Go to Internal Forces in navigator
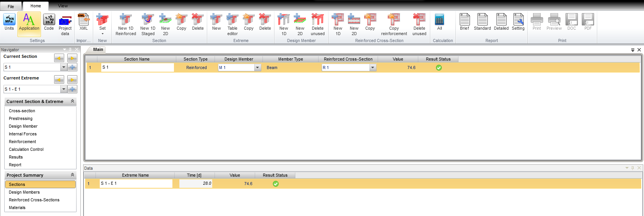Viewport: 644px width, 216px height. coord(23,134)
